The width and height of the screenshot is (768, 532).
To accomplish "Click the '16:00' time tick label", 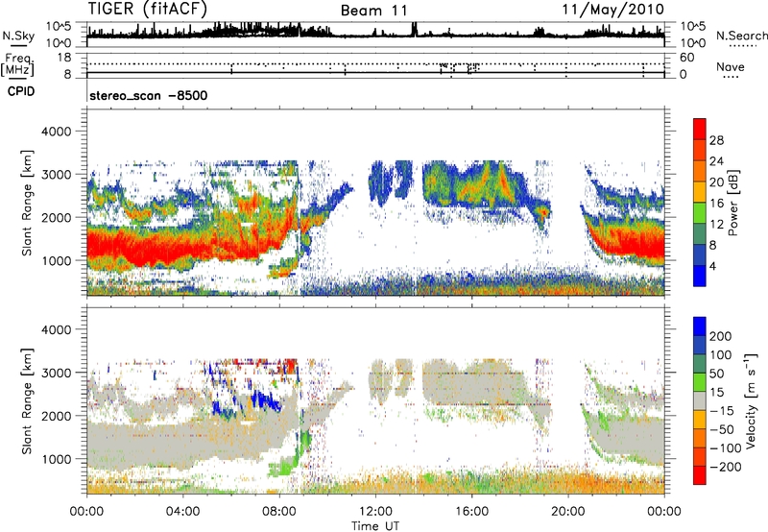I will (471, 512).
